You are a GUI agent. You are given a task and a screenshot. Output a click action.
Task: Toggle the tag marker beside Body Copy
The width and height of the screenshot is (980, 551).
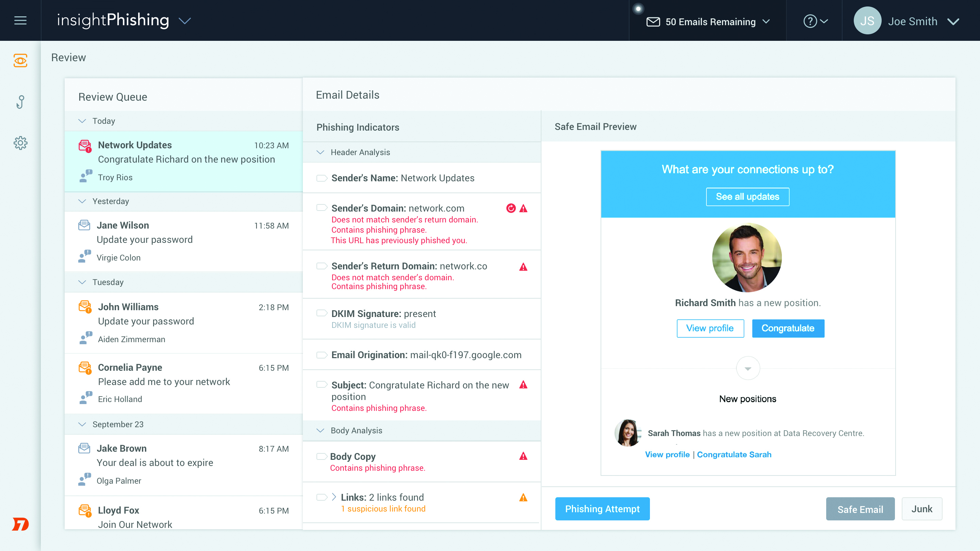[x=322, y=456]
